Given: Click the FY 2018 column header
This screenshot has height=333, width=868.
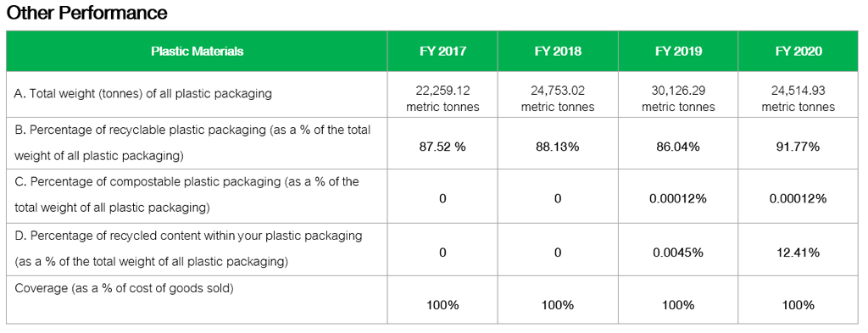Looking at the screenshot, I should [x=558, y=52].
